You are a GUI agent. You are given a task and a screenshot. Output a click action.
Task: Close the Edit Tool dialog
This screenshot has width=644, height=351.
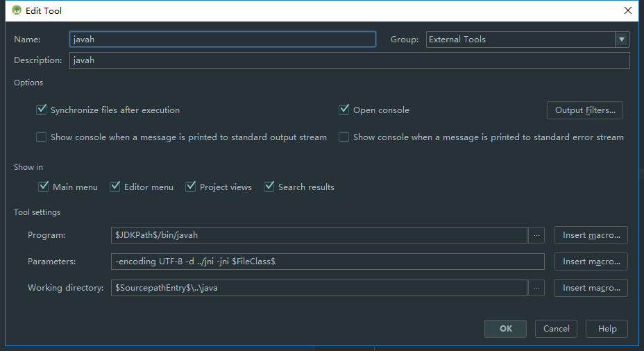click(628, 10)
